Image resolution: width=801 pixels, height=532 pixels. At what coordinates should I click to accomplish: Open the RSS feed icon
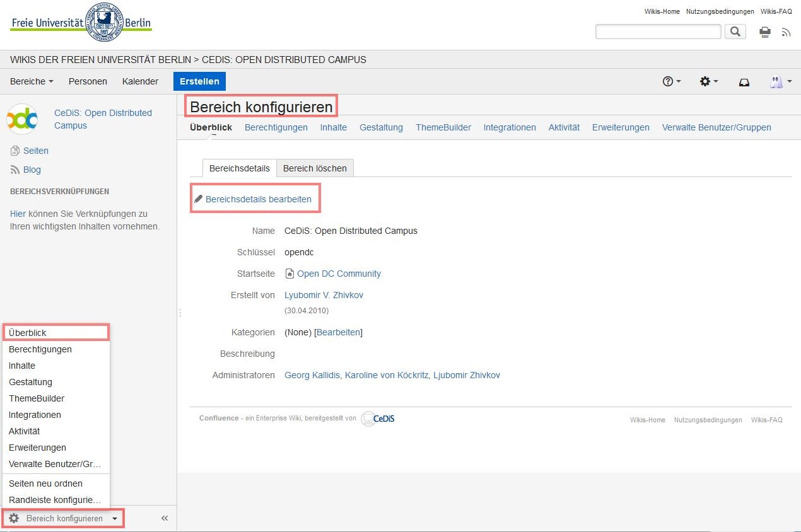point(786,32)
